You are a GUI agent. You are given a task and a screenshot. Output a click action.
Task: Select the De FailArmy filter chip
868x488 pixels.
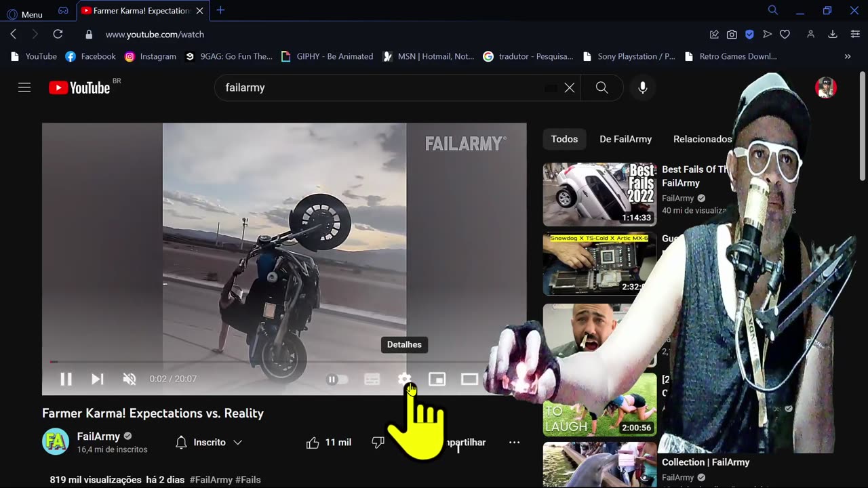(x=625, y=139)
